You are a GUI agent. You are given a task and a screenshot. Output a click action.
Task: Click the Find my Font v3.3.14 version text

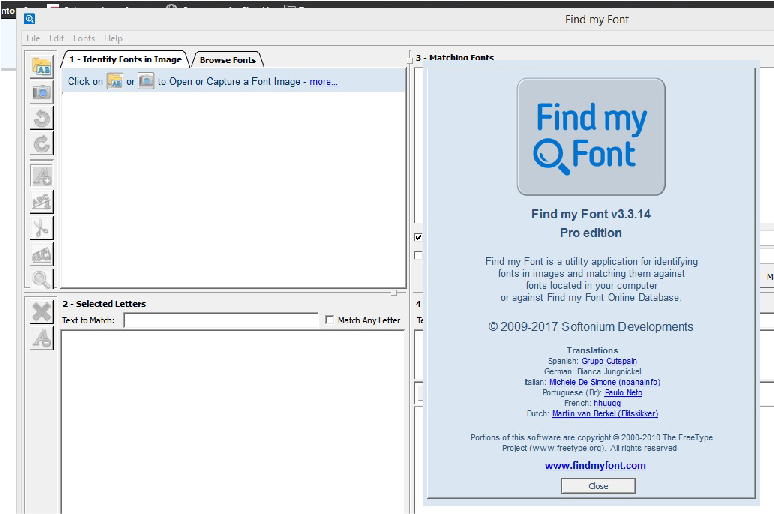[x=591, y=214]
